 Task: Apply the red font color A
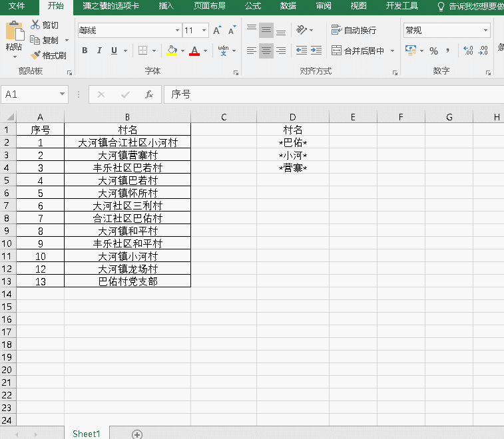coord(194,51)
